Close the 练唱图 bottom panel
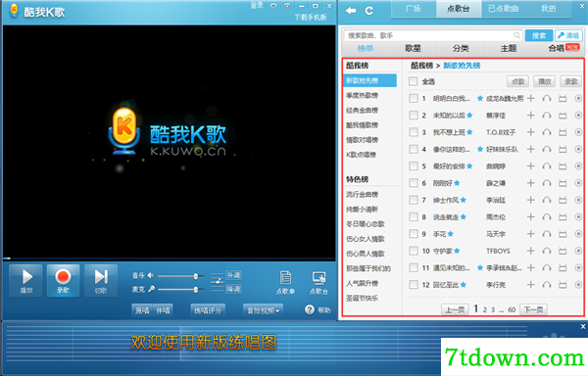 583,327
